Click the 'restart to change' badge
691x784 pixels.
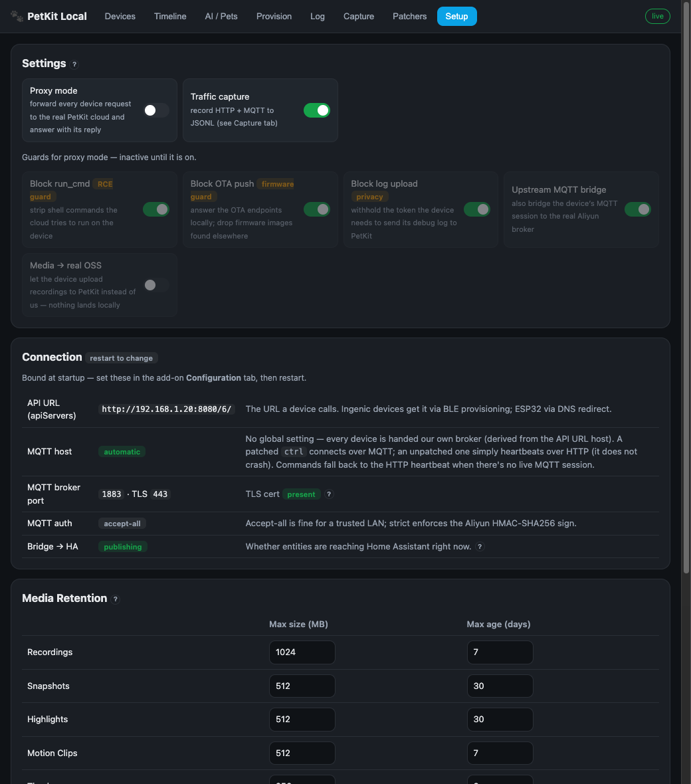tap(122, 358)
